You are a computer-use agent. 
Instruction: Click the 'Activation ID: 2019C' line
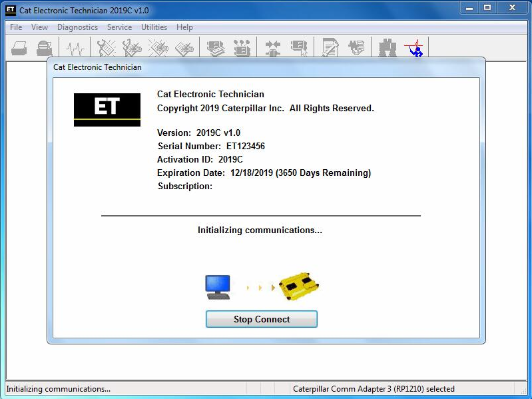pos(200,159)
